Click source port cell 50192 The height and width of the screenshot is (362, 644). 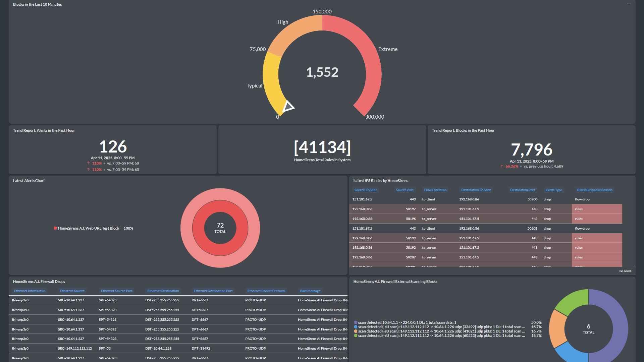pos(411,248)
